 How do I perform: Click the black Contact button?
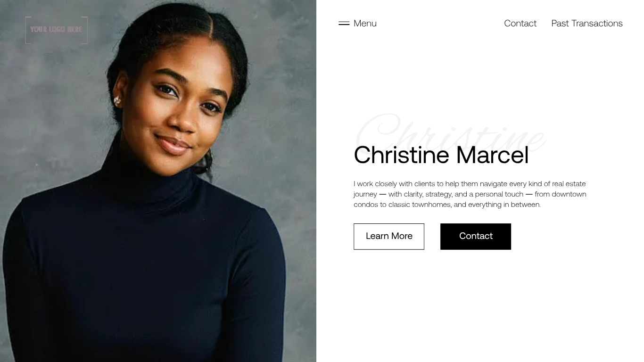(x=476, y=237)
